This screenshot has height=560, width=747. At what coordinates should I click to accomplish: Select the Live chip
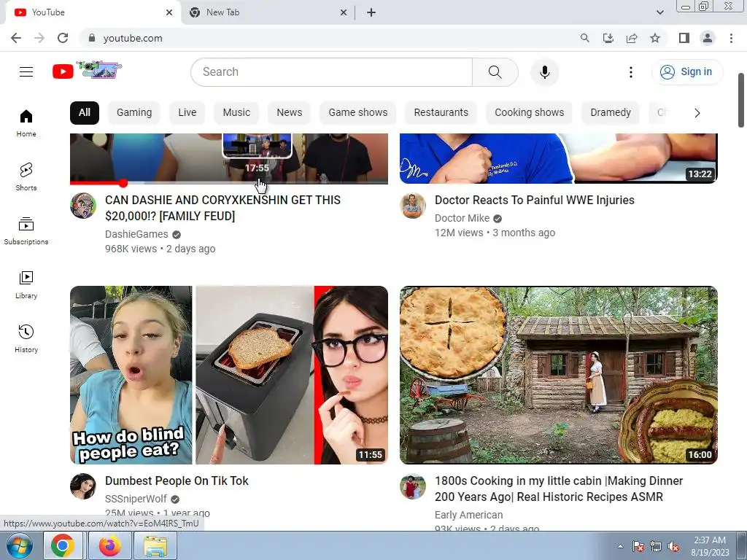tap(187, 113)
